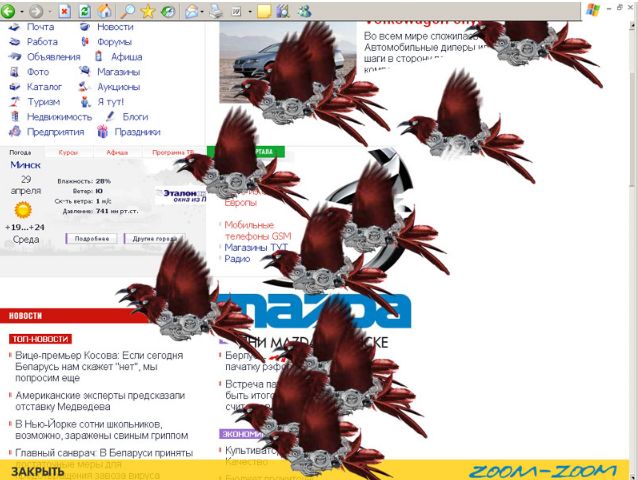Click the grey Forward arrow button
Image resolution: width=638 pixels, height=480 pixels.
[36, 11]
